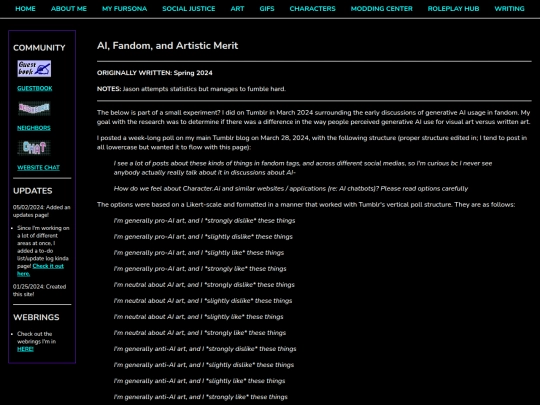540x405 pixels.
Task: Open the CHARACTERS page
Action: point(312,9)
